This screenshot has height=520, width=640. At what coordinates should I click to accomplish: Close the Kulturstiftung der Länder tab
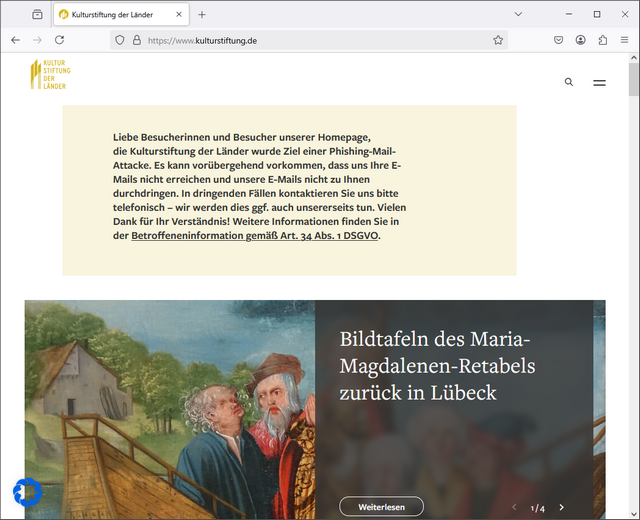coord(179,14)
